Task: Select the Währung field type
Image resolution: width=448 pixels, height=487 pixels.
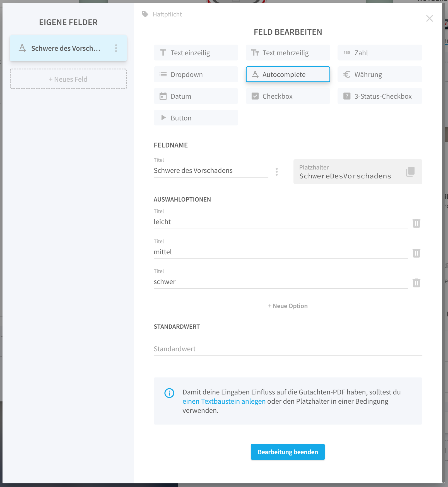Action: click(380, 74)
